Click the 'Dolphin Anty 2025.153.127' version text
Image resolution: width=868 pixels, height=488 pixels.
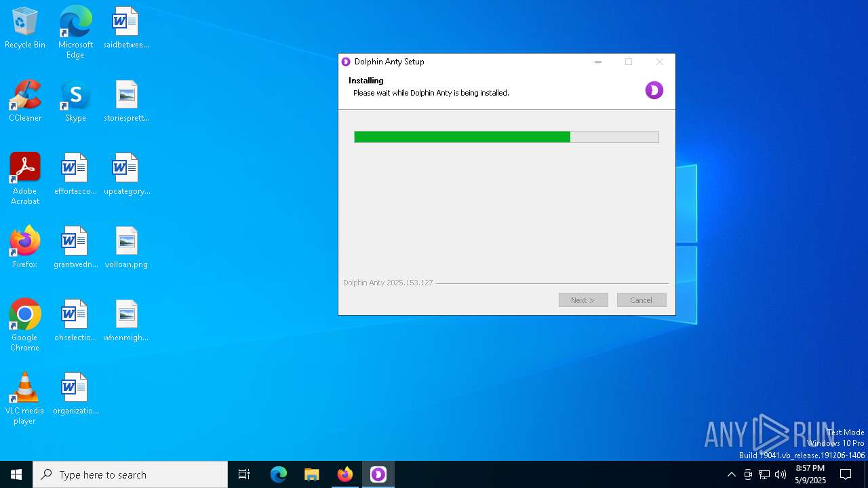click(388, 283)
